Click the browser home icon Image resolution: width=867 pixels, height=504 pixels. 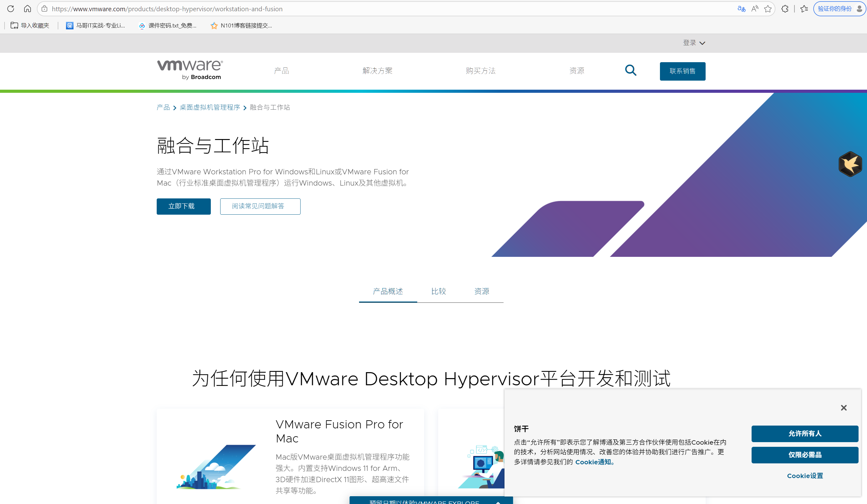point(28,9)
